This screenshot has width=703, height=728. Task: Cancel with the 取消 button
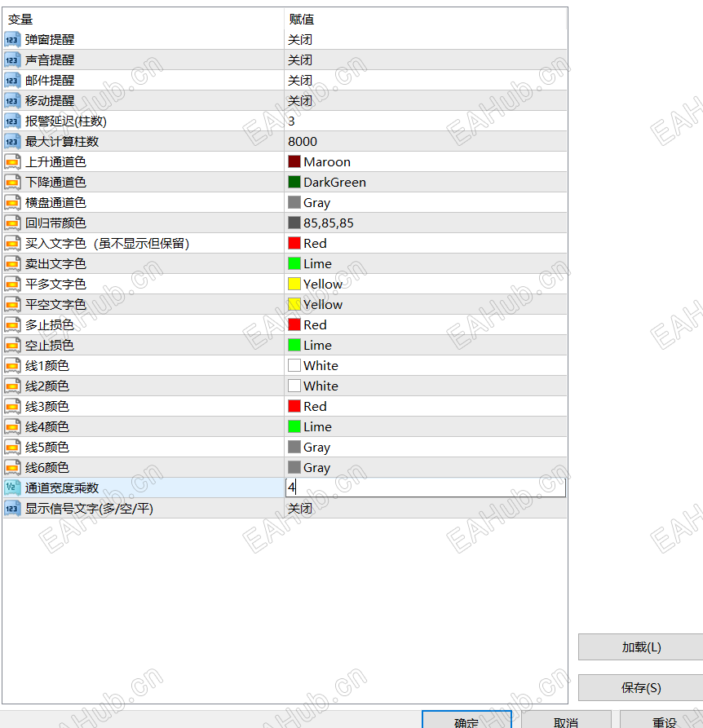click(x=566, y=720)
